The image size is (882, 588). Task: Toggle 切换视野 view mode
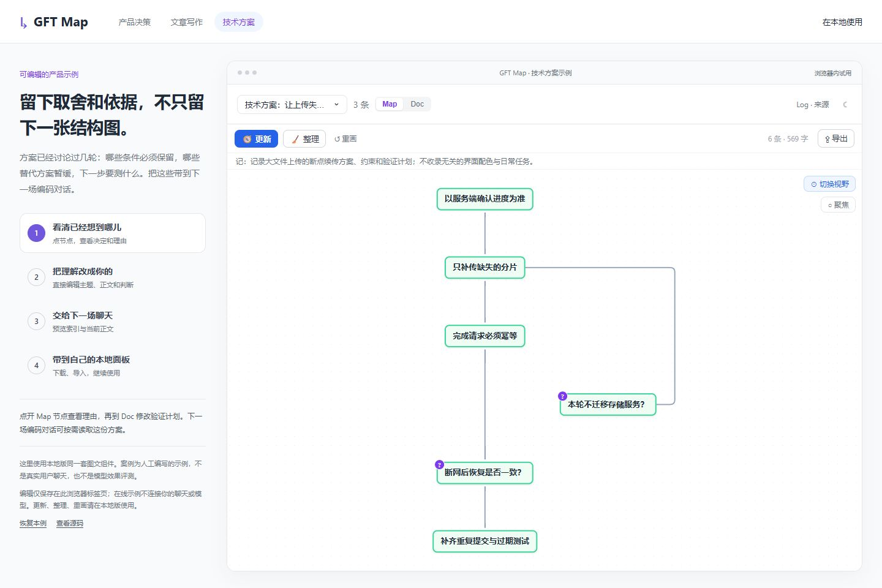[830, 184]
